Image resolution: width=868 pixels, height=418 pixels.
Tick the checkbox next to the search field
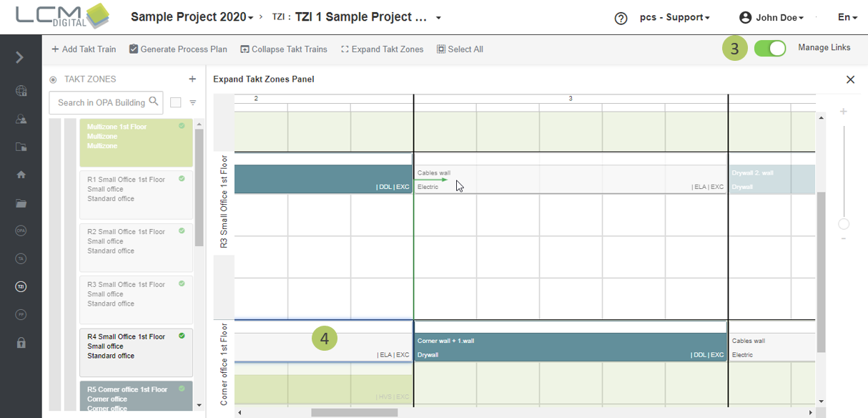point(176,103)
